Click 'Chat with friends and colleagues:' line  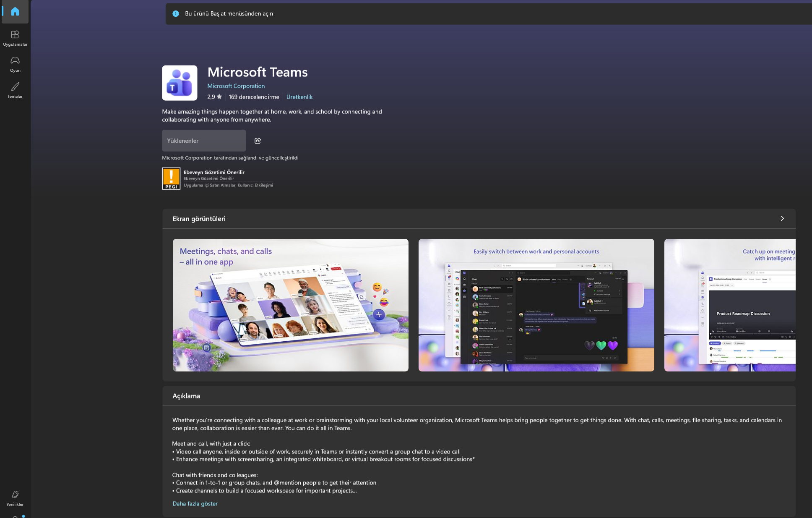(215, 475)
